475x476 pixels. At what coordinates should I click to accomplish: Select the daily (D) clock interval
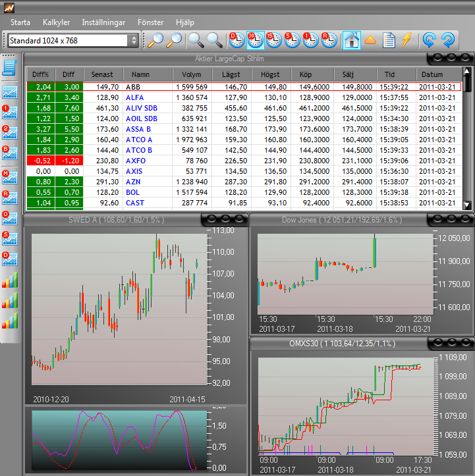[237, 40]
